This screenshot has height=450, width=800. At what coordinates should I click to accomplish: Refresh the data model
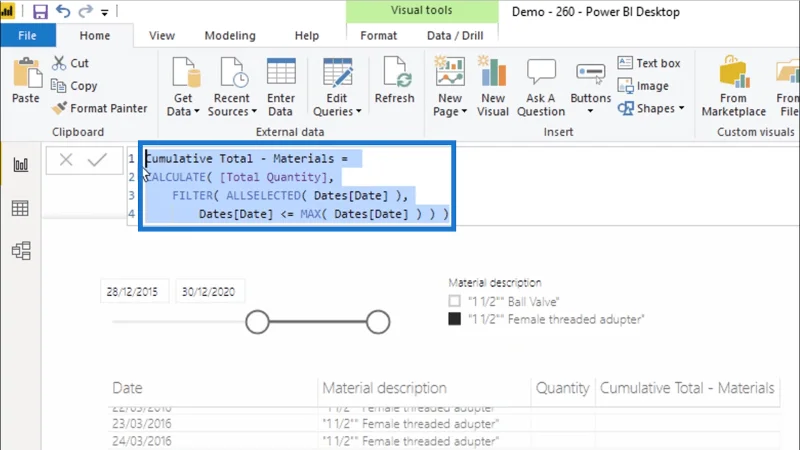[x=394, y=81]
